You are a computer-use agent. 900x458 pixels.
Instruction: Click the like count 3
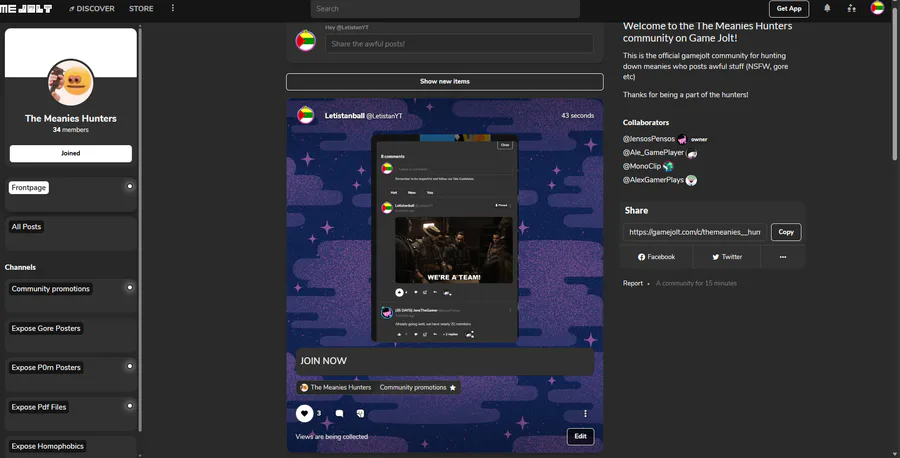coord(319,413)
